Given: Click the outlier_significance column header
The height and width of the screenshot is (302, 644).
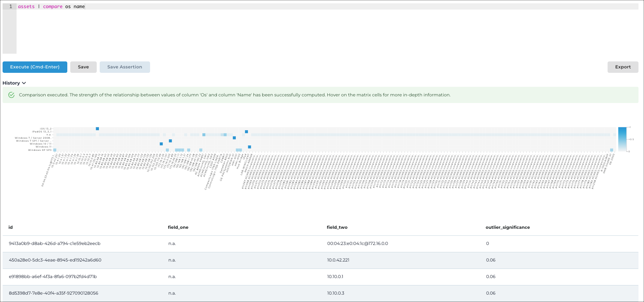Looking at the screenshot, I should pyautogui.click(x=508, y=227).
